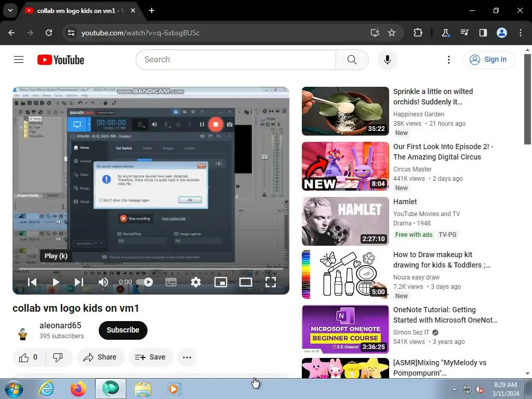This screenshot has height=399, width=532.
Task: Click Sign in button
Action: tap(489, 60)
